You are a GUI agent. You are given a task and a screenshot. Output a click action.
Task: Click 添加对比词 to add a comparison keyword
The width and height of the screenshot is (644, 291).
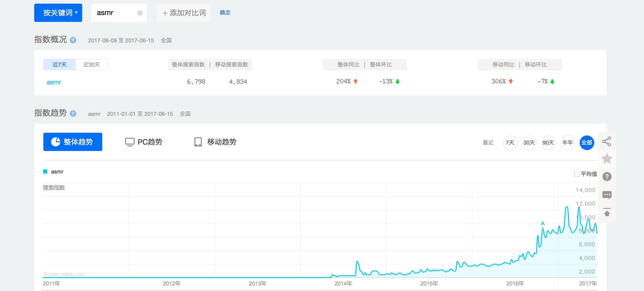183,13
